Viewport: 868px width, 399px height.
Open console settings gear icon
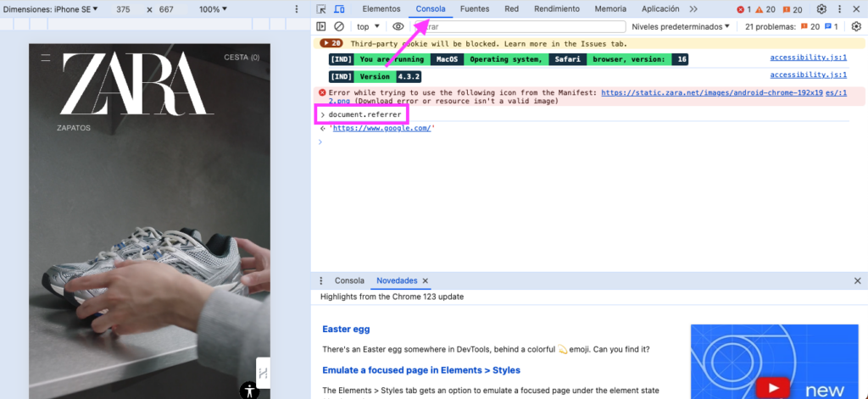(856, 26)
